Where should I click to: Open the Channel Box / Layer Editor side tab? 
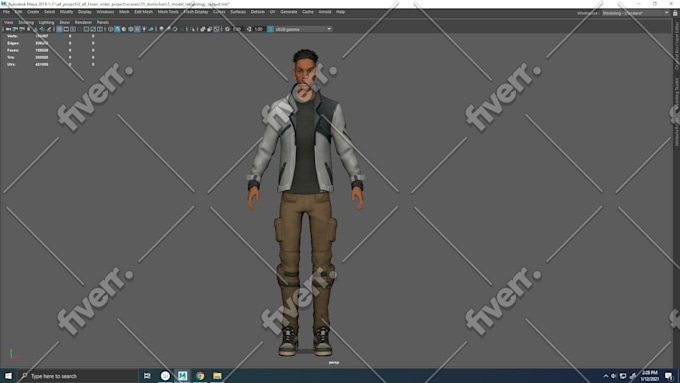pos(677,45)
